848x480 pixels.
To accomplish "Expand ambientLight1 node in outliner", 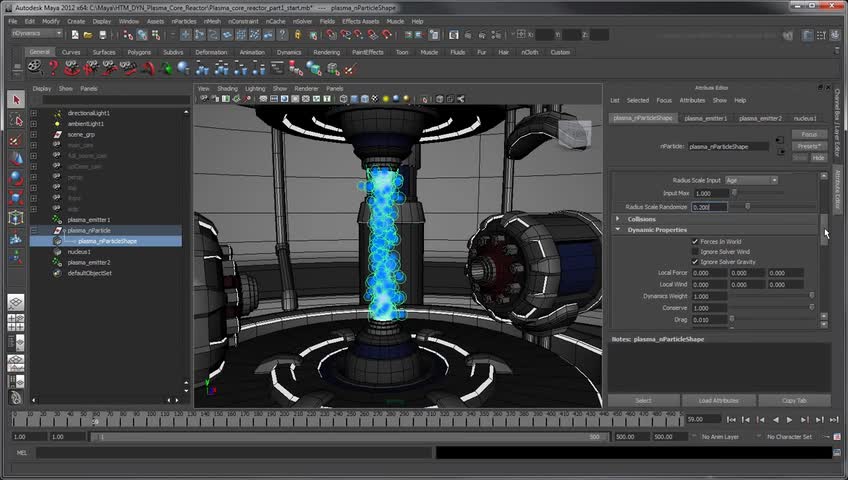I will [x=34, y=124].
